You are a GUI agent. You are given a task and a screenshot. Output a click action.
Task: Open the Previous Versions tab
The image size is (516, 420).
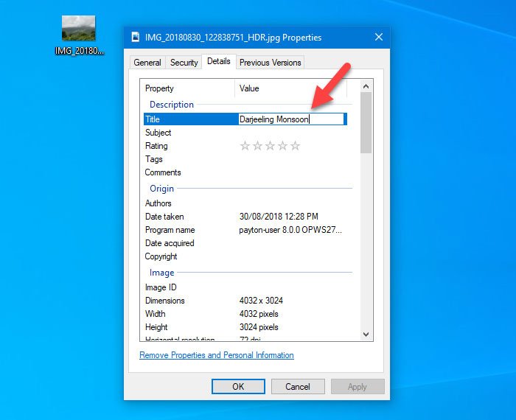click(271, 63)
